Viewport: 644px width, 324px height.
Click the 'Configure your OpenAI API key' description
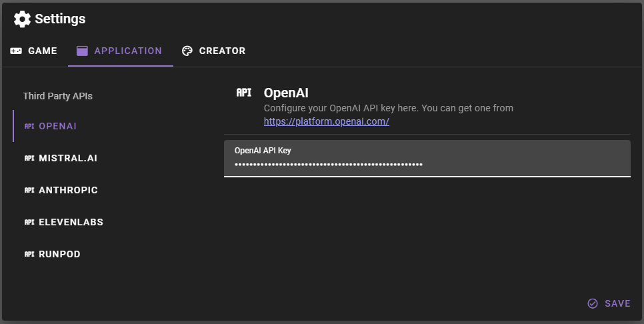[x=389, y=109]
